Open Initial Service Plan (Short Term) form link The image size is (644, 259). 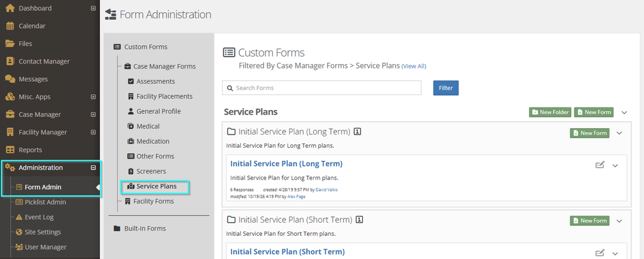tap(287, 251)
